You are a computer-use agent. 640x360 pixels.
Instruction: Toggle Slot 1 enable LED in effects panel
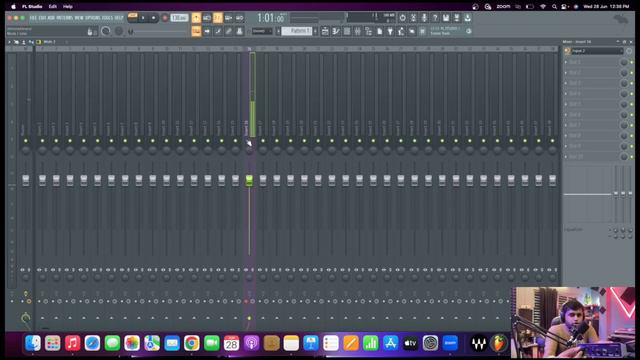631,62
